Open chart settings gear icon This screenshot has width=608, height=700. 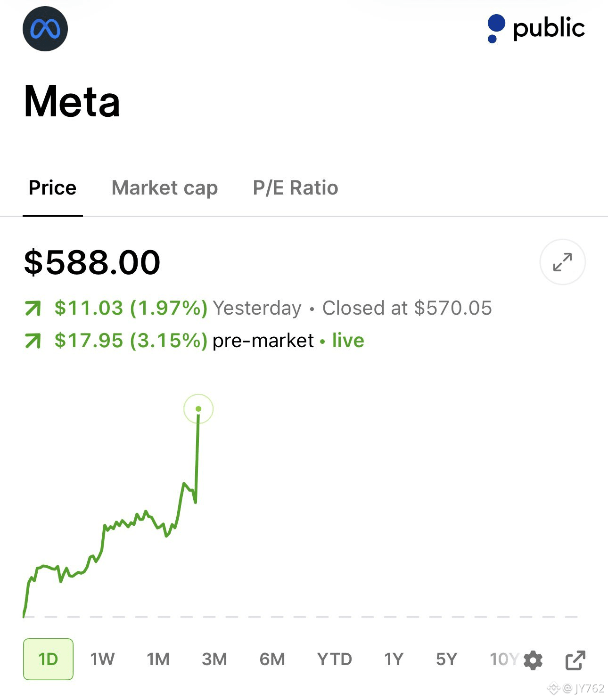pyautogui.click(x=533, y=660)
